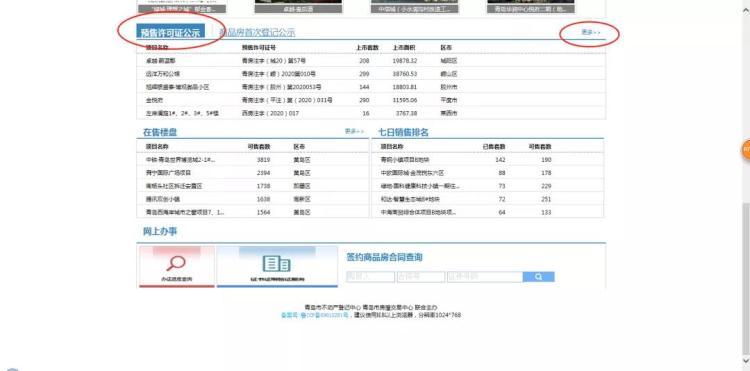The height and width of the screenshot is (371, 750).
Task: Click the 网上办事 section heading
Action: [160, 232]
